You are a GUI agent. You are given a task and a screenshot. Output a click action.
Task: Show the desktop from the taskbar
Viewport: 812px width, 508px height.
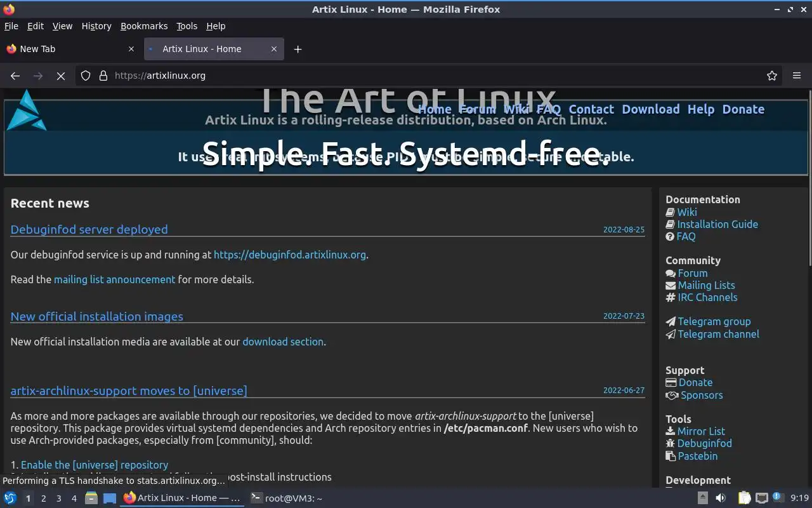[x=110, y=498]
